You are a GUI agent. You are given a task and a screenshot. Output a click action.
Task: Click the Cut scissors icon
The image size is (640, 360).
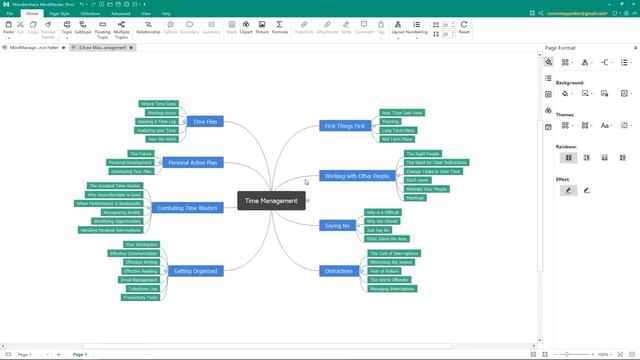(20, 25)
